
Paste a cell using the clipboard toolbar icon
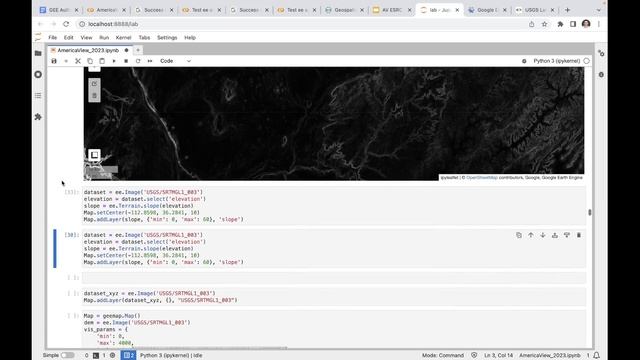(x=102, y=61)
